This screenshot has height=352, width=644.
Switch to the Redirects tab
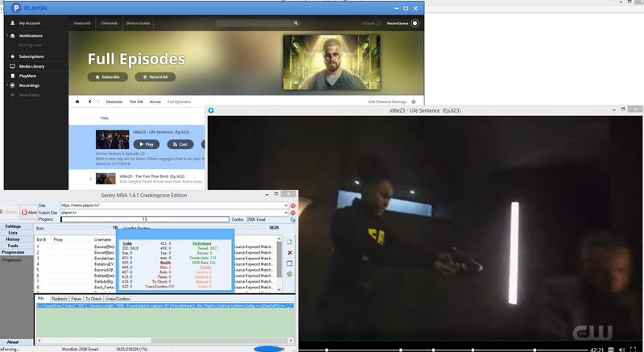[x=60, y=299]
